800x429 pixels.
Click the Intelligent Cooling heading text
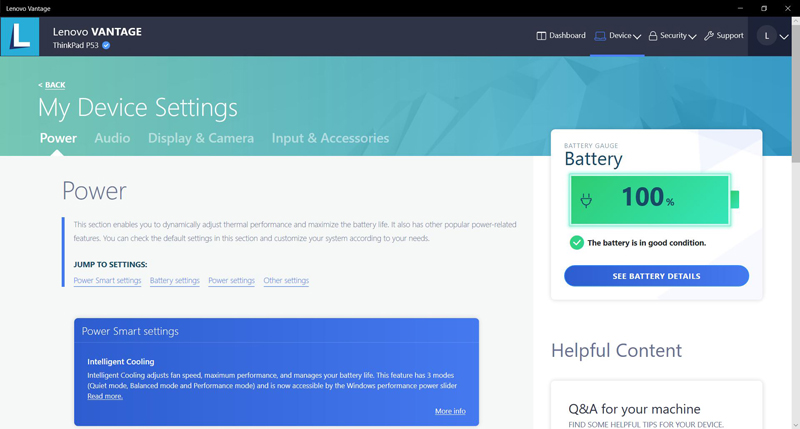click(x=120, y=362)
